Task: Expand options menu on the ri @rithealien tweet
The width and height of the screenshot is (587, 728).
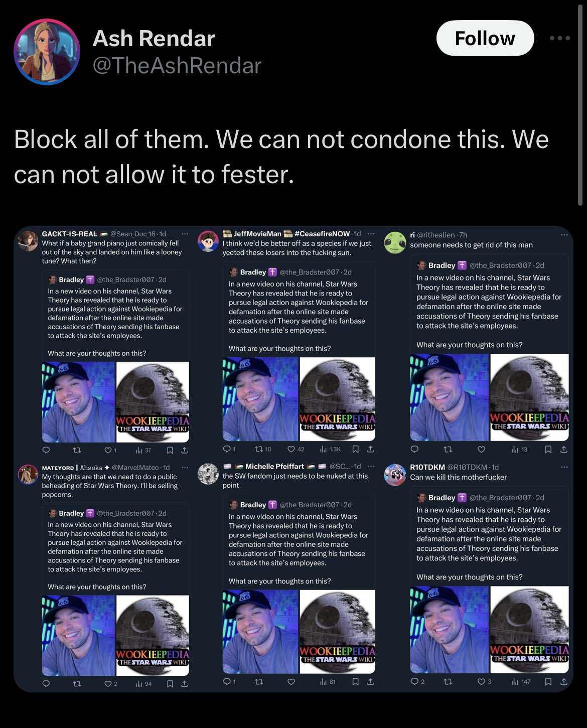Action: (564, 235)
